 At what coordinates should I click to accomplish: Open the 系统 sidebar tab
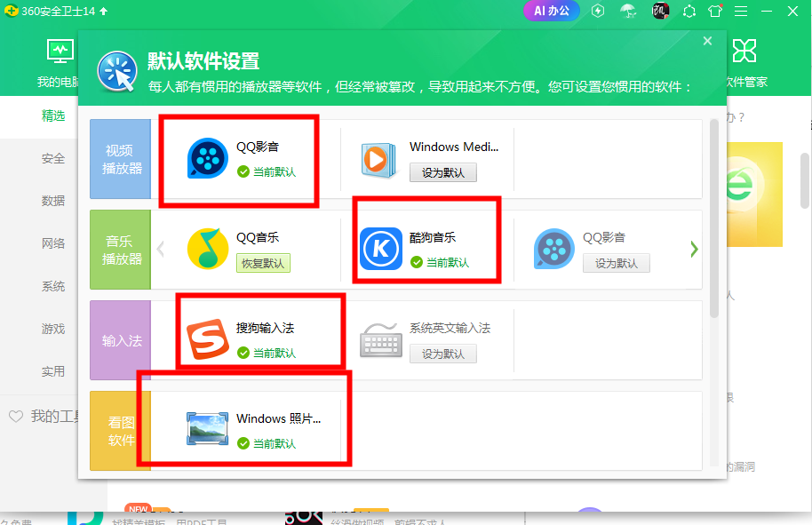[x=53, y=286]
